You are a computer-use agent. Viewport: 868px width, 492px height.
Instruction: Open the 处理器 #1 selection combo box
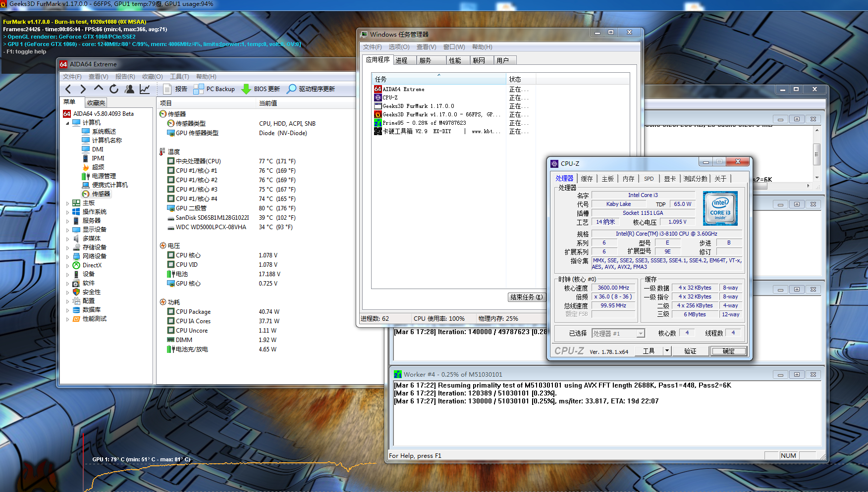click(618, 334)
